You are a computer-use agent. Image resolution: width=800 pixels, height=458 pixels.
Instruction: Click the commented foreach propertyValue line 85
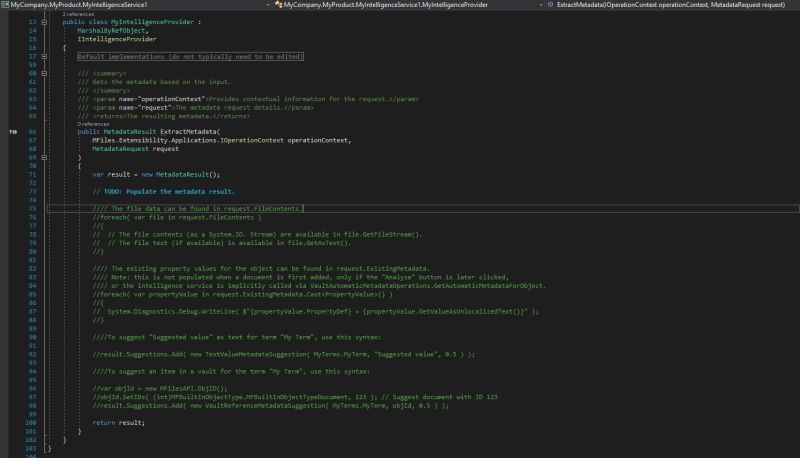[242, 294]
